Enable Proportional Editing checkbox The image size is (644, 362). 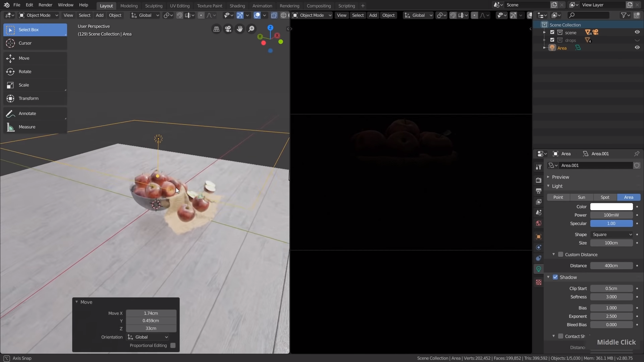[173, 346]
